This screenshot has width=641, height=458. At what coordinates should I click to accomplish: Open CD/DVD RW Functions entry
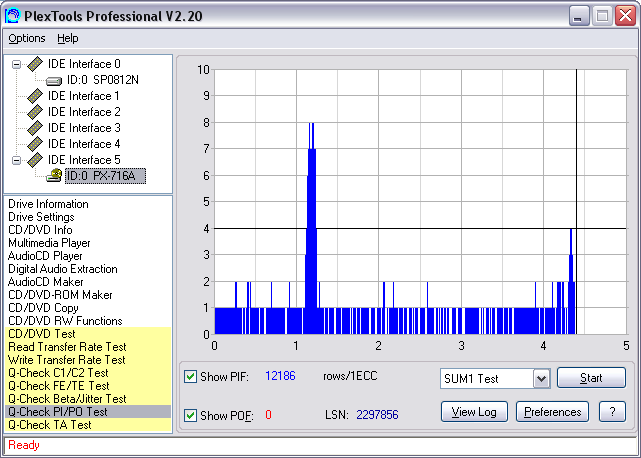pos(65,321)
